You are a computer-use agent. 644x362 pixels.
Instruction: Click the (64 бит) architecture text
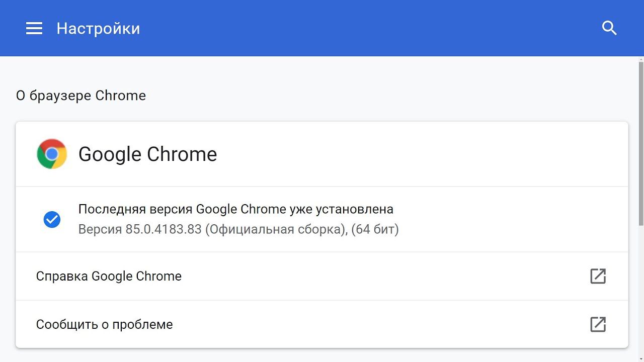(375, 230)
